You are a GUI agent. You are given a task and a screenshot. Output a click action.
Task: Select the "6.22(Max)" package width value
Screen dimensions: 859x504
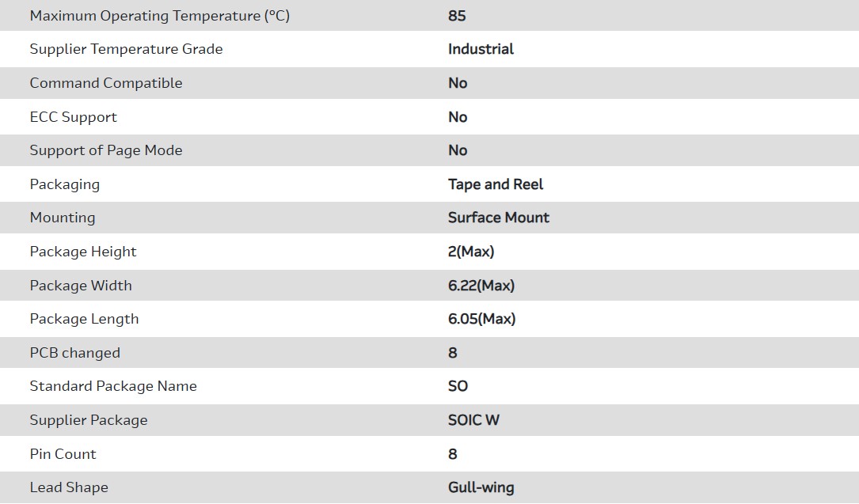coord(481,286)
